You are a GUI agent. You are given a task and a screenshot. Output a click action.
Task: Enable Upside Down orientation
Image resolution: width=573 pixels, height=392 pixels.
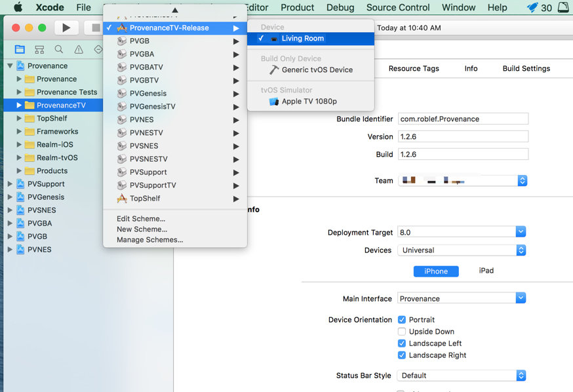coord(402,332)
